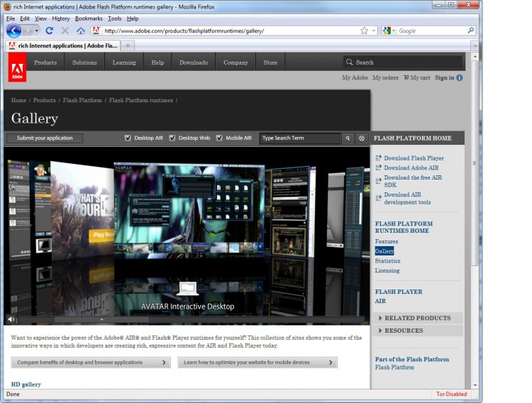Screen dimensions: 532x403
Task: Reload the page with the refresh icon
Action: pyautogui.click(x=50, y=31)
